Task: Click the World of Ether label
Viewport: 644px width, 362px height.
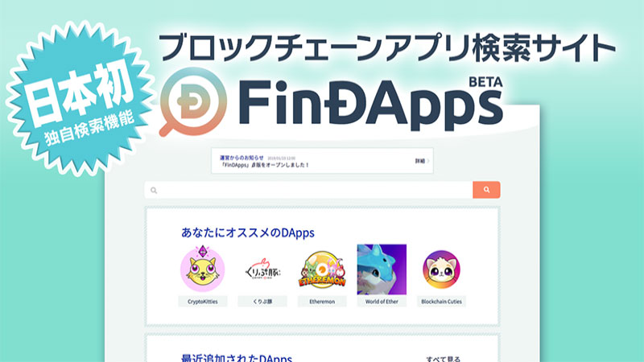Action: point(382,301)
